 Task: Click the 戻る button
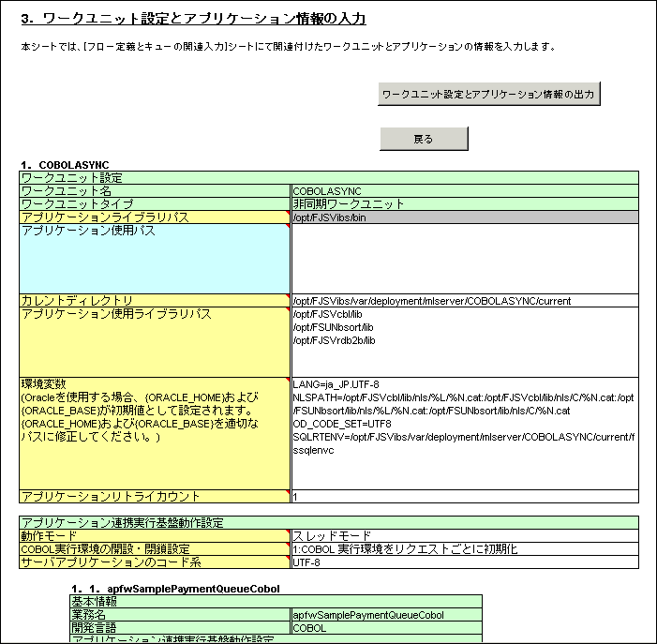pyautogui.click(x=424, y=139)
